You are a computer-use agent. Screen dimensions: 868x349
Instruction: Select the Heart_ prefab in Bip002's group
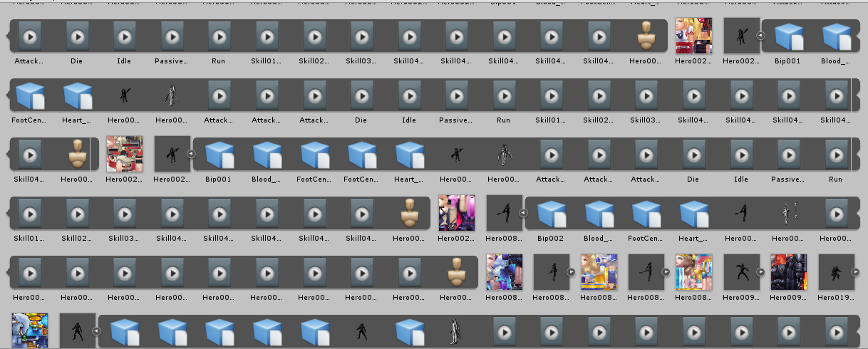click(693, 214)
